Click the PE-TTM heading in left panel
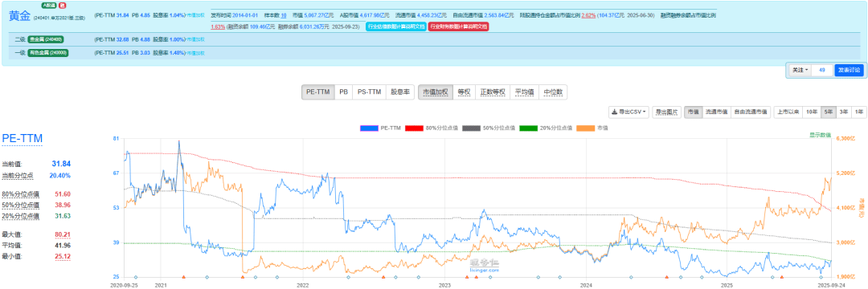Image resolution: width=868 pixels, height=289 pixels. 23,139
